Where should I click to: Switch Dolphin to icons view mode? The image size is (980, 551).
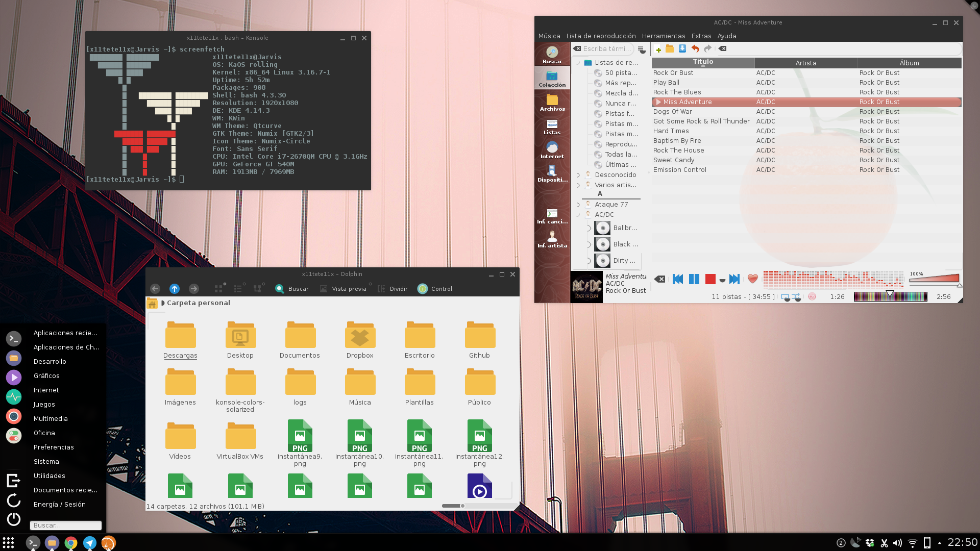tap(219, 289)
